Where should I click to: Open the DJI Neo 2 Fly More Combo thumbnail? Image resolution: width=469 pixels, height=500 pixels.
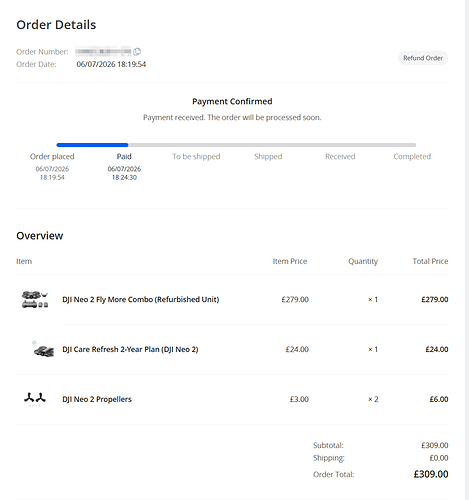tap(35, 299)
